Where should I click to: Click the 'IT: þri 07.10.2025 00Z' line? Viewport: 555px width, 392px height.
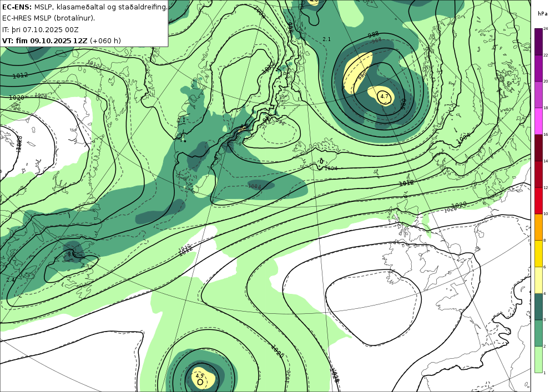point(41,30)
